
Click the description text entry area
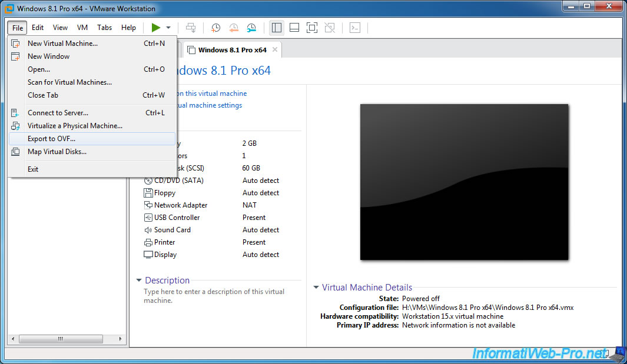coord(214,296)
